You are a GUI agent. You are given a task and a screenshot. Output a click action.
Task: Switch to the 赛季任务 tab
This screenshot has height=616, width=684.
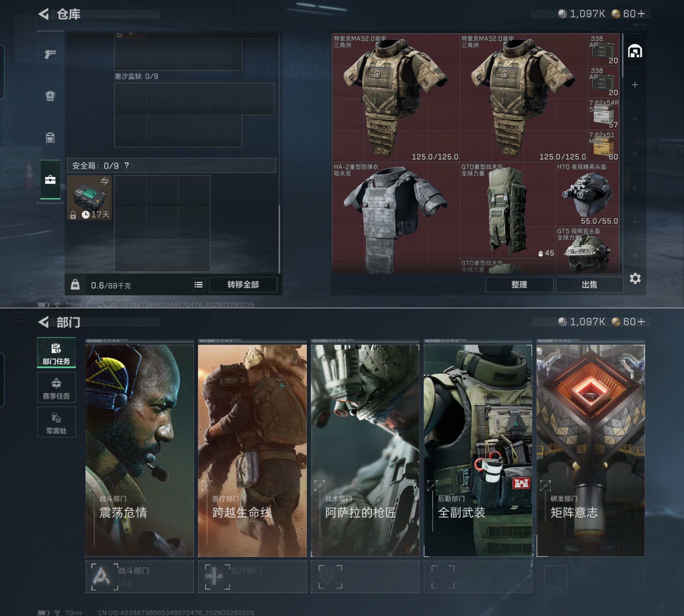[x=56, y=388]
